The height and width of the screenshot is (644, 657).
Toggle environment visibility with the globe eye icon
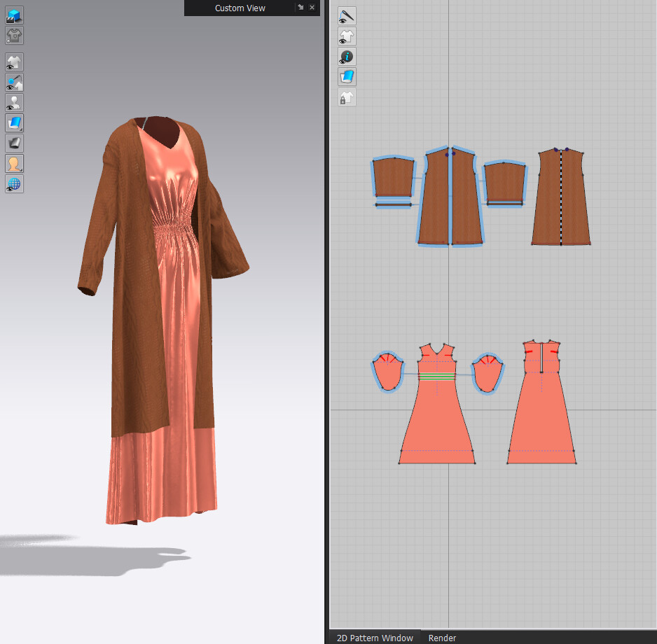click(x=14, y=183)
